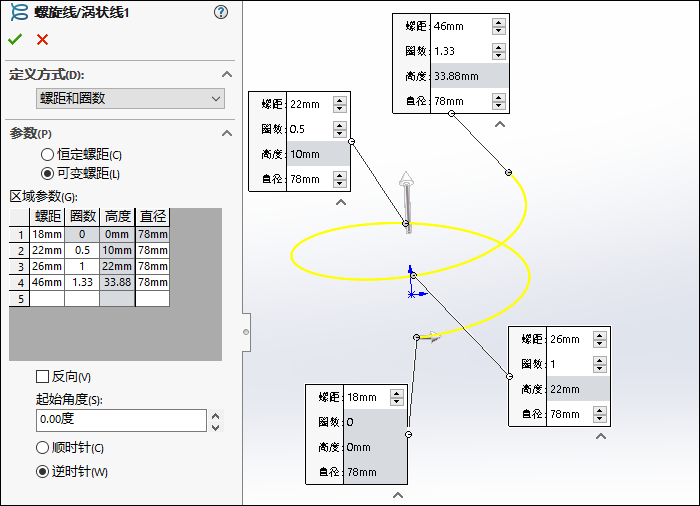The image size is (700, 506).
Task: Click the green checkmark to confirm helix
Action: click(15, 39)
